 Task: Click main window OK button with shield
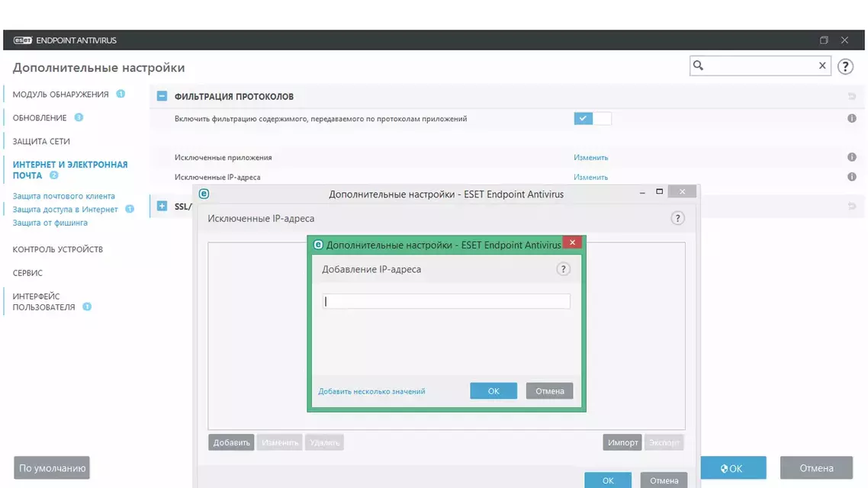point(734,468)
